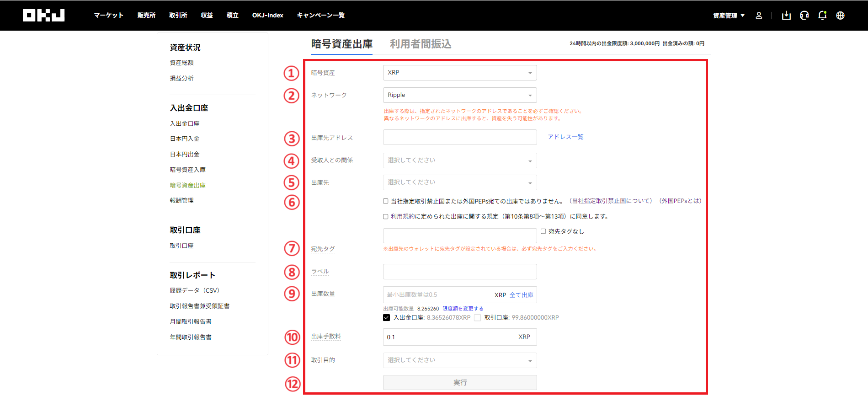Screen dimensions: 868x396
Task: Open the マーケット menu item
Action: click(109, 16)
